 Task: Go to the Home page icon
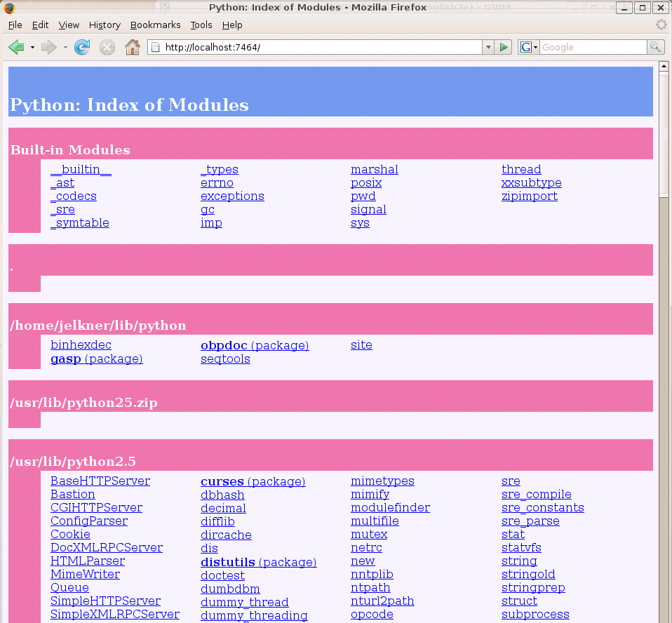pos(132,47)
